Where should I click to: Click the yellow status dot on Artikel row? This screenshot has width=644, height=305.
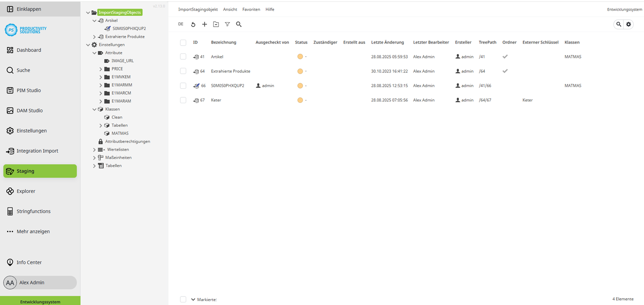point(299,56)
